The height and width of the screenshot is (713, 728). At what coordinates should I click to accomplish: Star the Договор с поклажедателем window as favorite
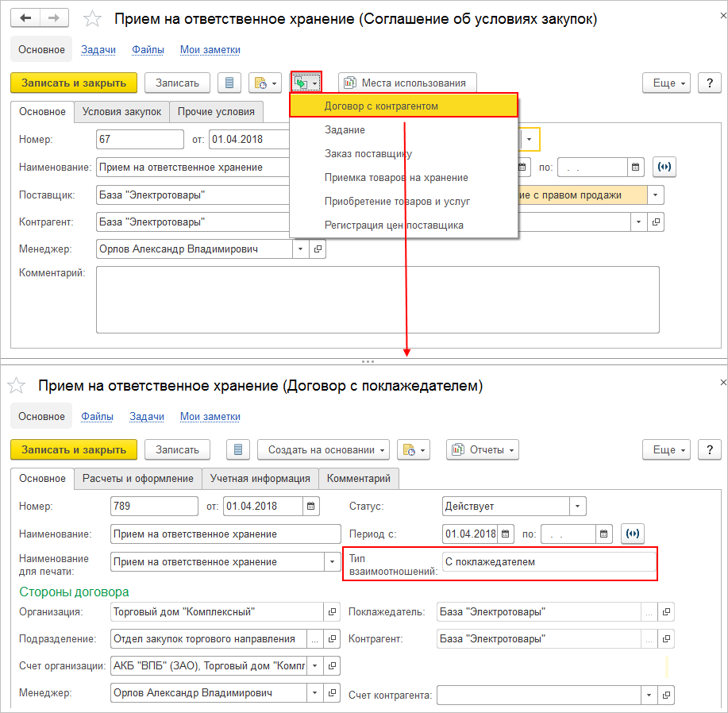pyautogui.click(x=14, y=386)
